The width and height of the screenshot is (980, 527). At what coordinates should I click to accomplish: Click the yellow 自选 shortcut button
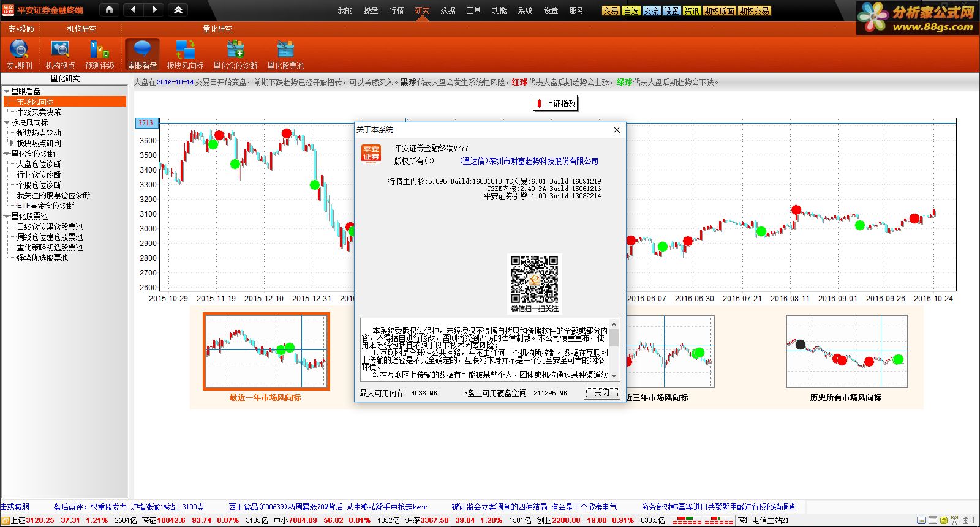click(x=631, y=11)
